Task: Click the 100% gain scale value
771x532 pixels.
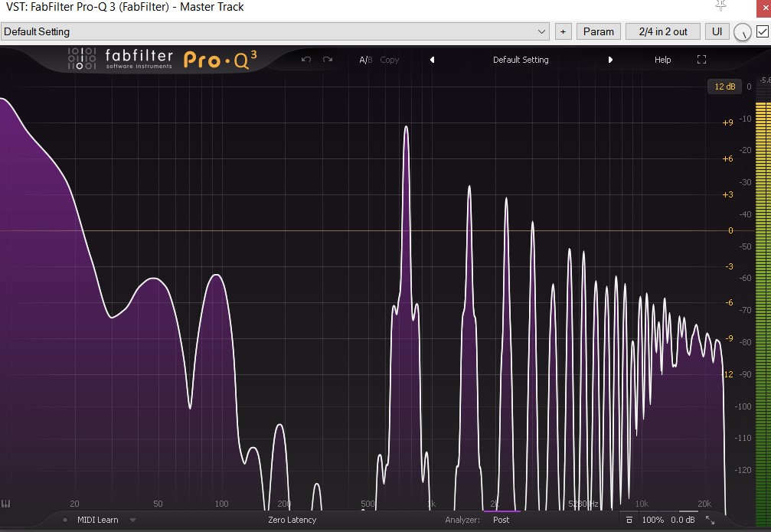Action: [652, 520]
